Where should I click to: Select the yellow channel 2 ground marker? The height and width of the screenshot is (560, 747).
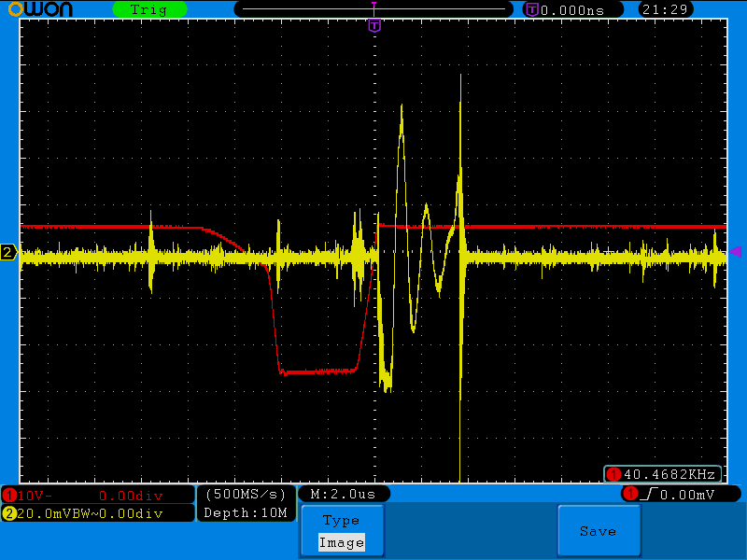point(8,252)
